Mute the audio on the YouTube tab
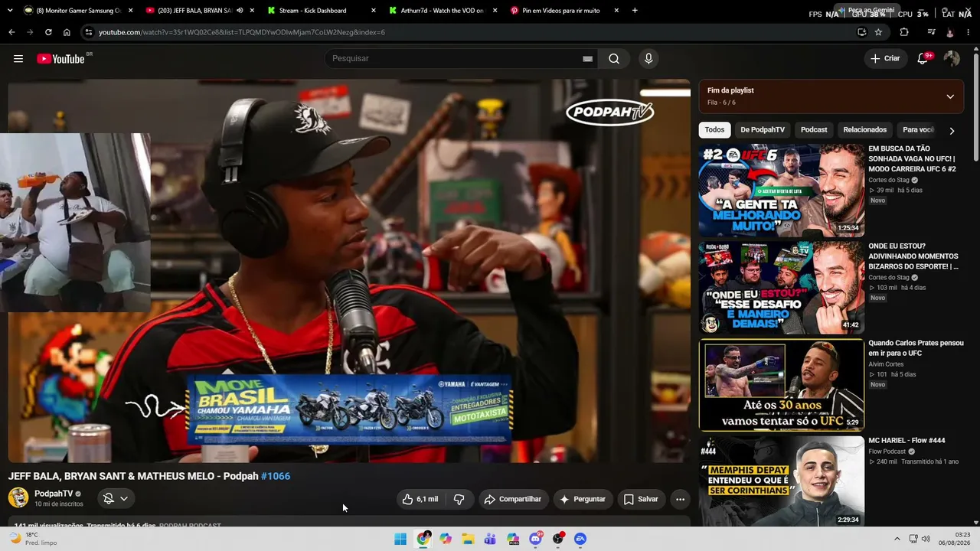This screenshot has height=551, width=980. (240, 11)
